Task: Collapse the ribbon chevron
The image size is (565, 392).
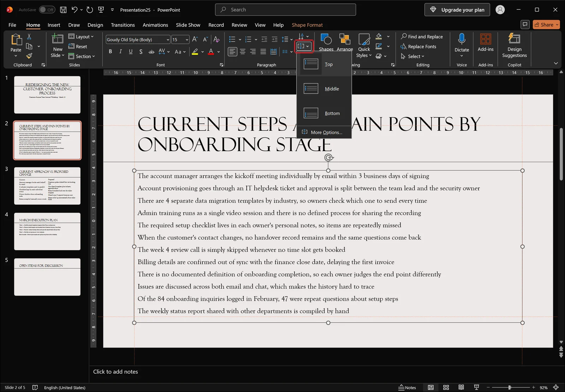Action: (556, 63)
